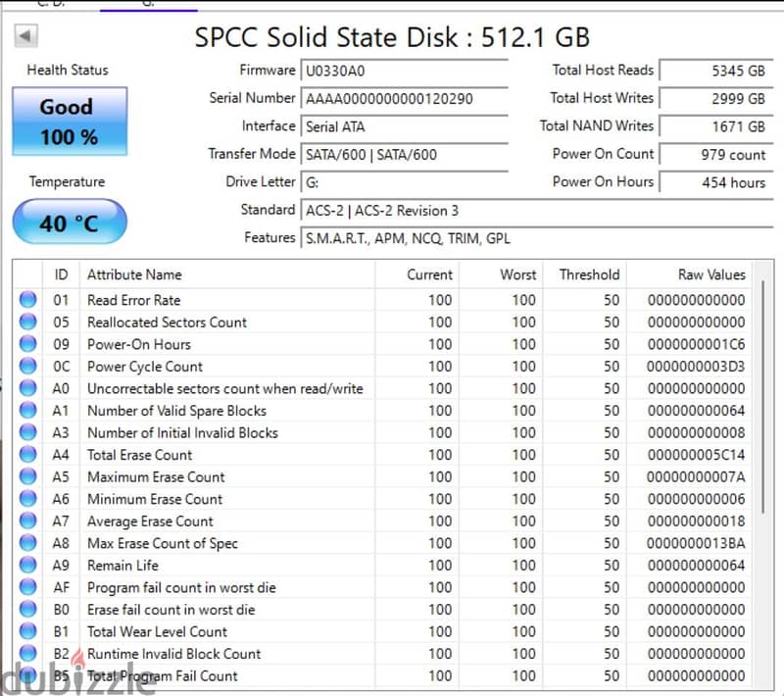Click Total NAND Writes value 1671 GB
Image resolution: width=784 pixels, height=696 pixels.
716,126
